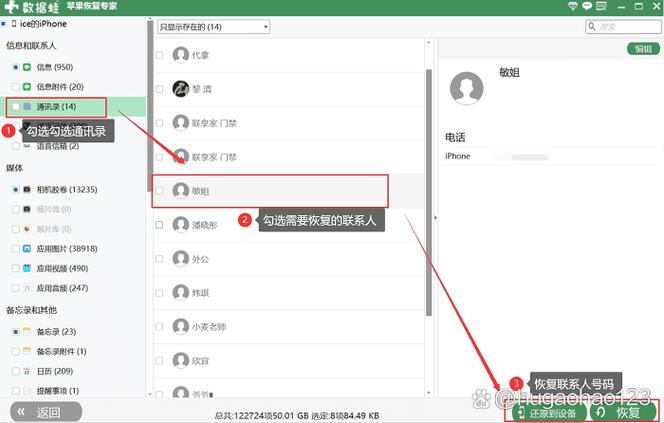Tick the checkbox for contact 欣宜
The image size is (664, 423).
tap(160, 360)
